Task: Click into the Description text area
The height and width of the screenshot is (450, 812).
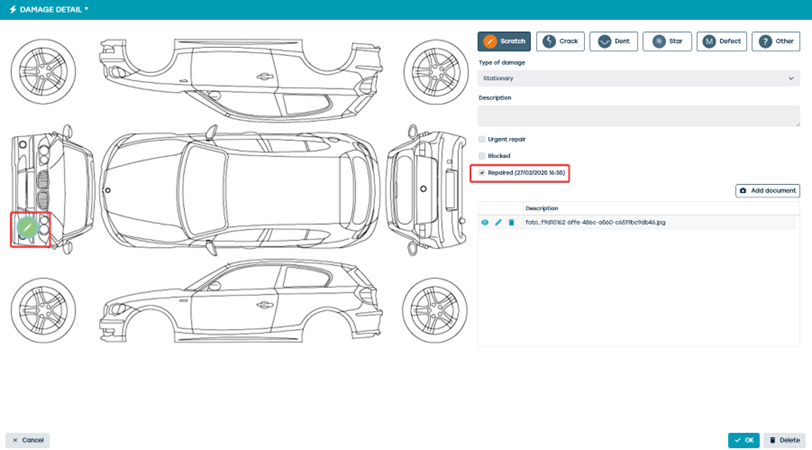Action: (x=639, y=116)
